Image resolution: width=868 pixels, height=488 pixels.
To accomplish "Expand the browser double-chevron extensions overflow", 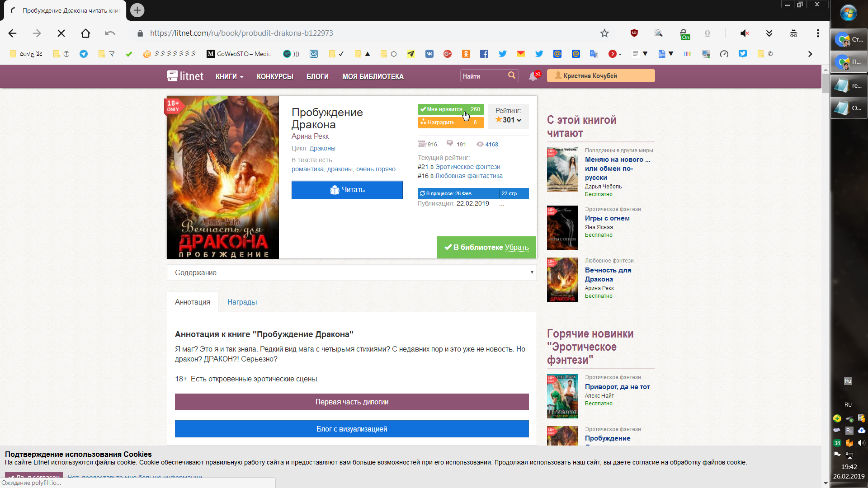I will click(x=769, y=33).
